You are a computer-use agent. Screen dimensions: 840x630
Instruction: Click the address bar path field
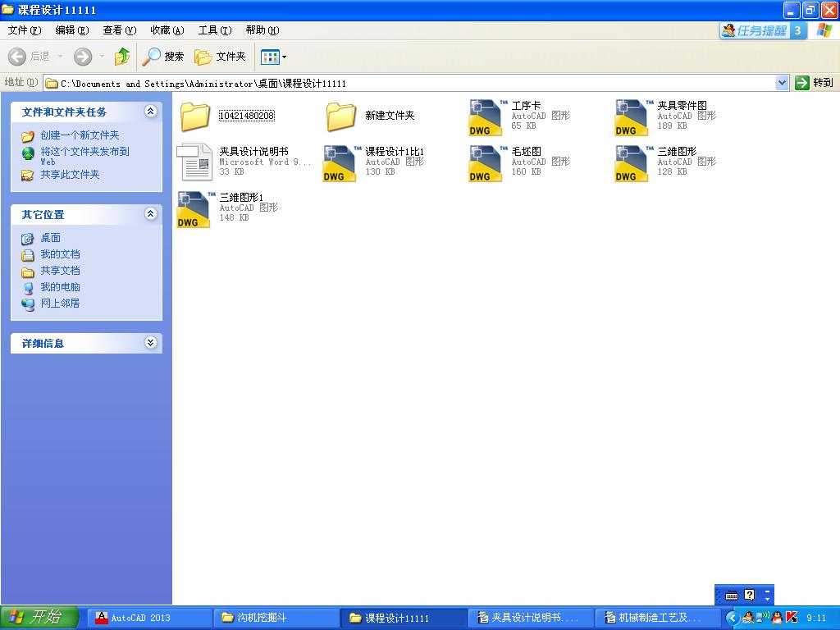click(x=409, y=83)
